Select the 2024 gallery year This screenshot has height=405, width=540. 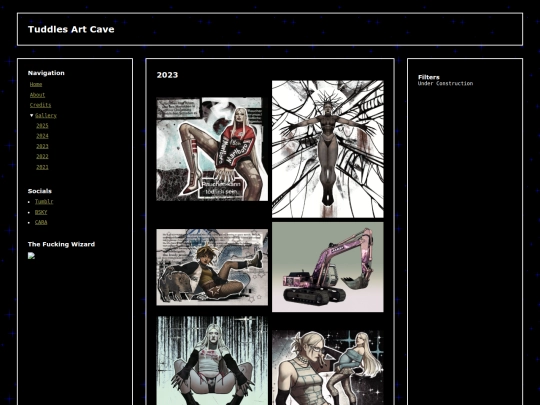[x=42, y=136]
